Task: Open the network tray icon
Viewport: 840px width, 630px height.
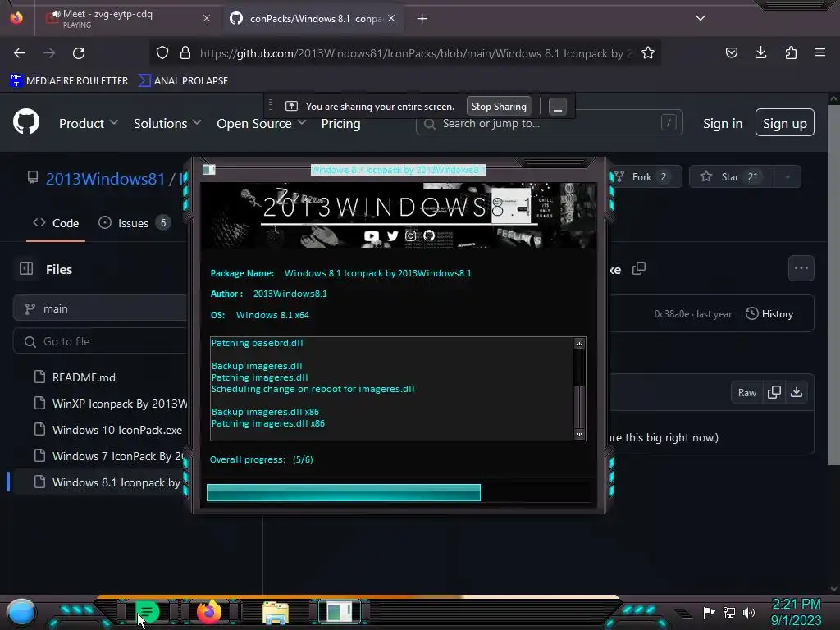Action: tap(728, 612)
